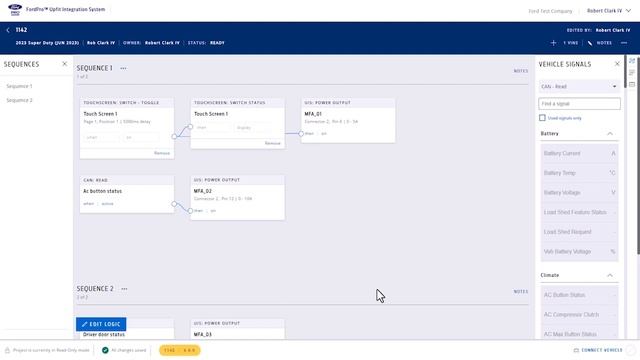Select the AC Button Status signal
Image resolution: width=640 pixels, height=360 pixels.
[x=579, y=295]
